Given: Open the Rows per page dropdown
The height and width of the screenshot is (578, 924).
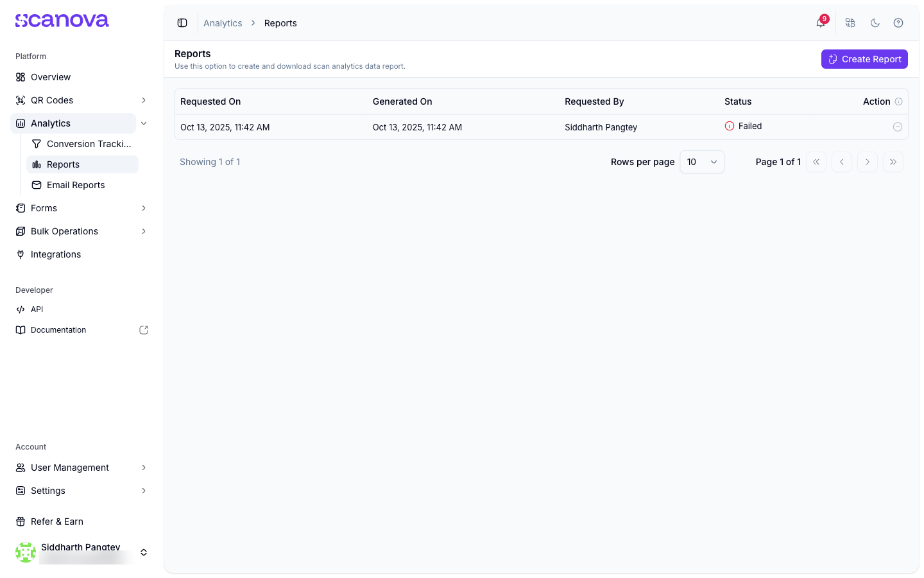Looking at the screenshot, I should 702,162.
